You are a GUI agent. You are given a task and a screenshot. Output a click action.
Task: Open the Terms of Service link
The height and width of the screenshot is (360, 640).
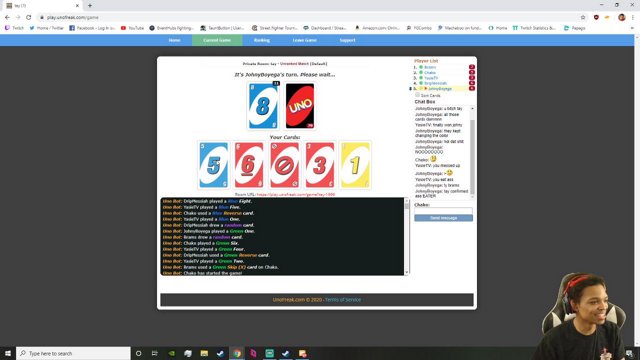point(343,300)
